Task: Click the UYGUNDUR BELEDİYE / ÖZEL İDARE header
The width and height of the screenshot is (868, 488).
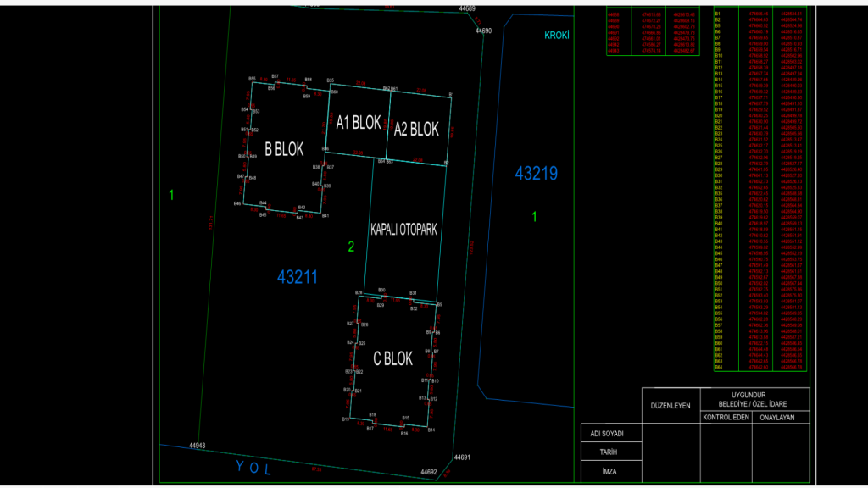Action: click(x=754, y=399)
